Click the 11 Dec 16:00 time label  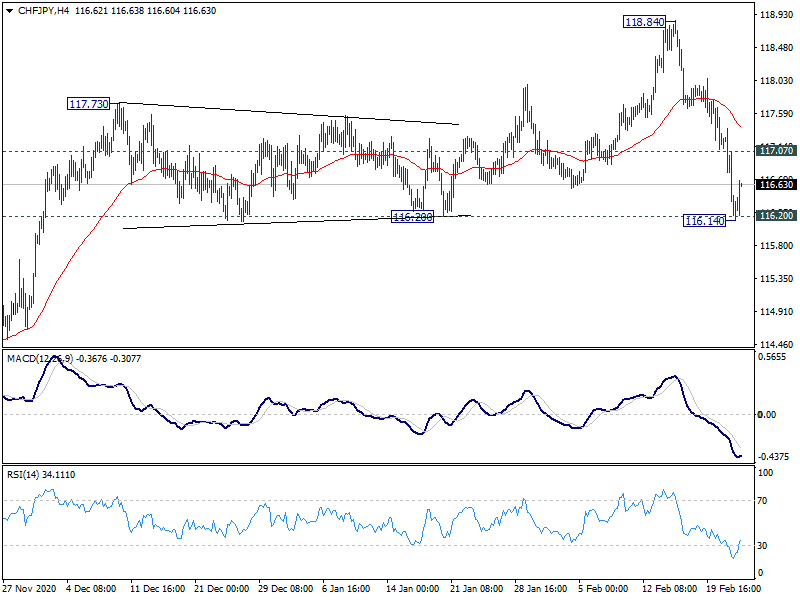click(158, 589)
